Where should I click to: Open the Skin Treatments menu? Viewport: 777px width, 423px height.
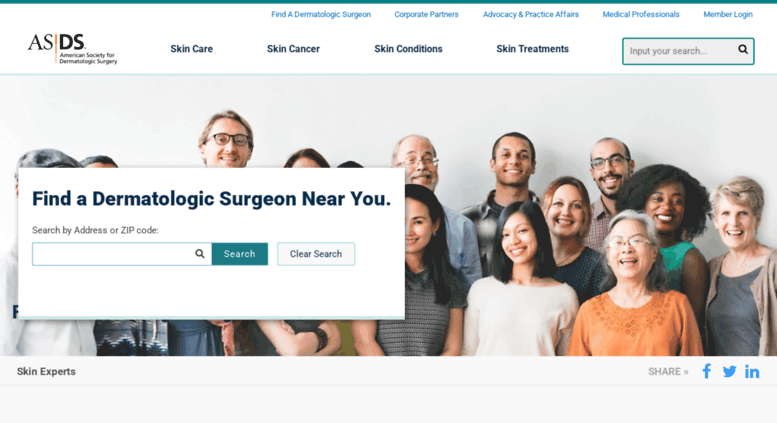point(533,49)
